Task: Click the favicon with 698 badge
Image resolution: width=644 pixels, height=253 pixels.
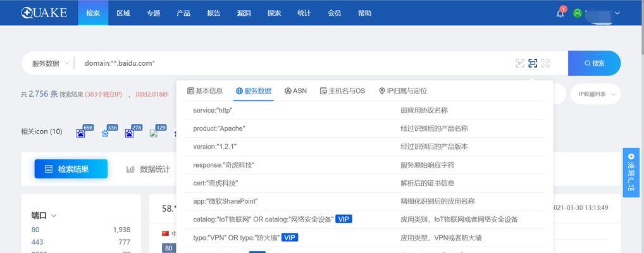Action: point(81,133)
